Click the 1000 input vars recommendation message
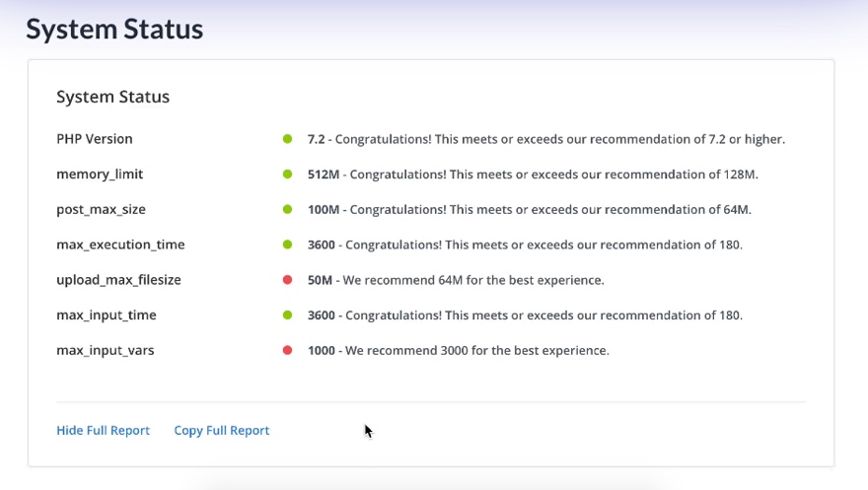Viewport: 868px width, 490px height. point(459,350)
